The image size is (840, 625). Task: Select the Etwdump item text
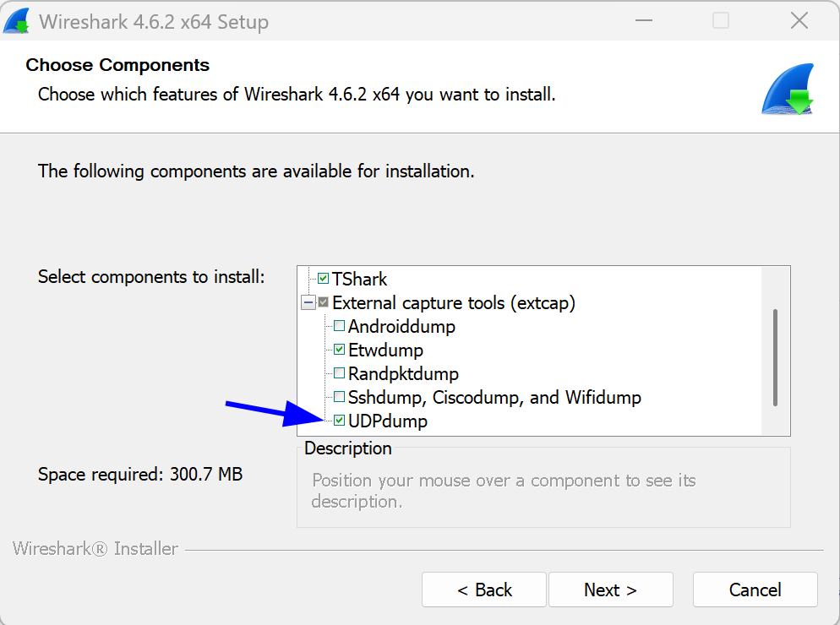pos(385,349)
